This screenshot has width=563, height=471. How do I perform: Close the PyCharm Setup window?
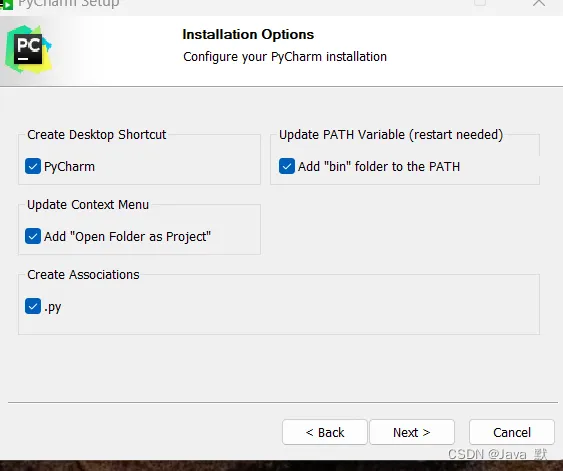coord(539,3)
